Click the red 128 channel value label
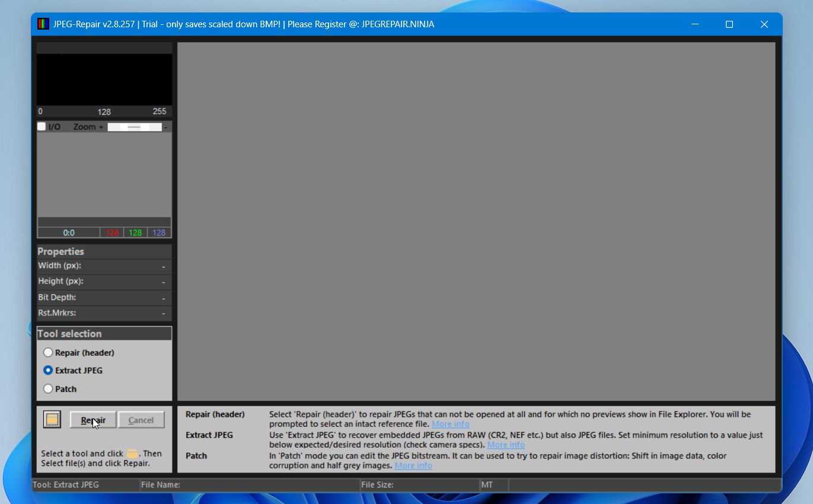Viewport: 813px width, 504px height. click(x=112, y=232)
